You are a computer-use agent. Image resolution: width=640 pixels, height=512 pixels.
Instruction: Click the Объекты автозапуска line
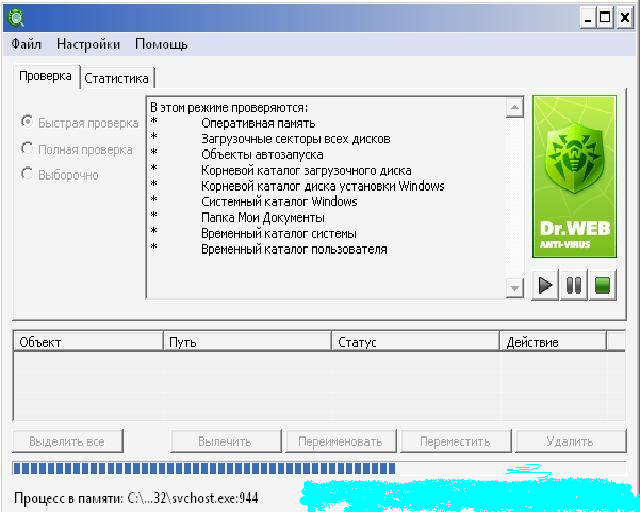pos(262,155)
